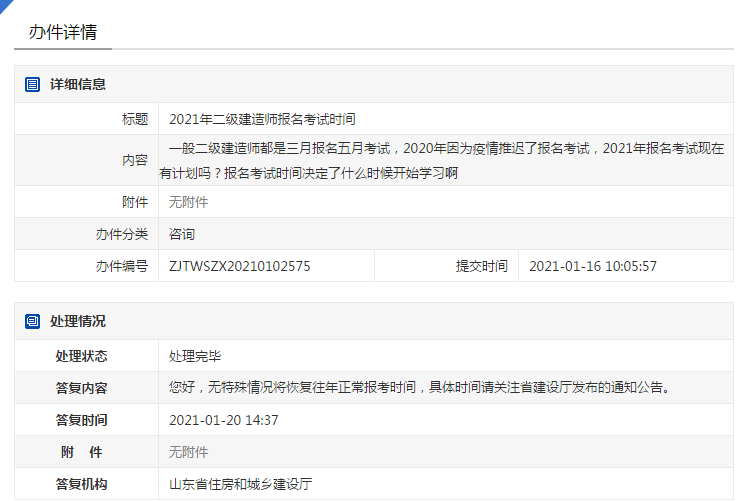
Task: Click content line starting 一般二级建造师都是三月报名
Action: click(x=446, y=148)
